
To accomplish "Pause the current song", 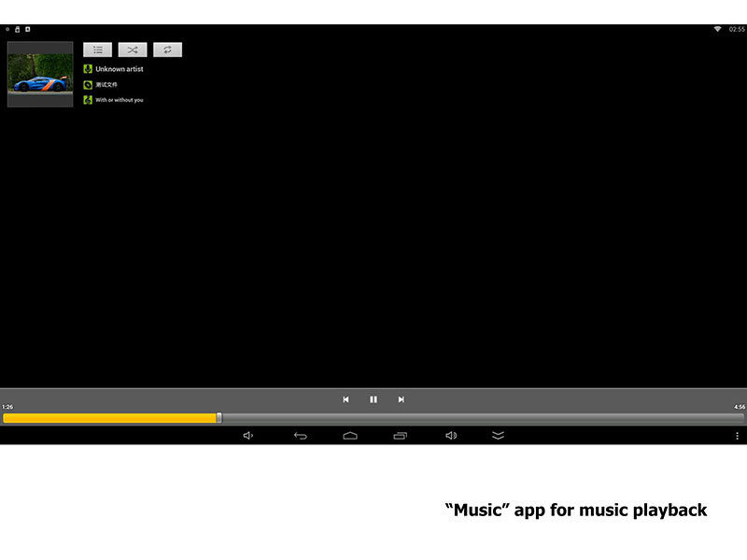I will tap(373, 399).
